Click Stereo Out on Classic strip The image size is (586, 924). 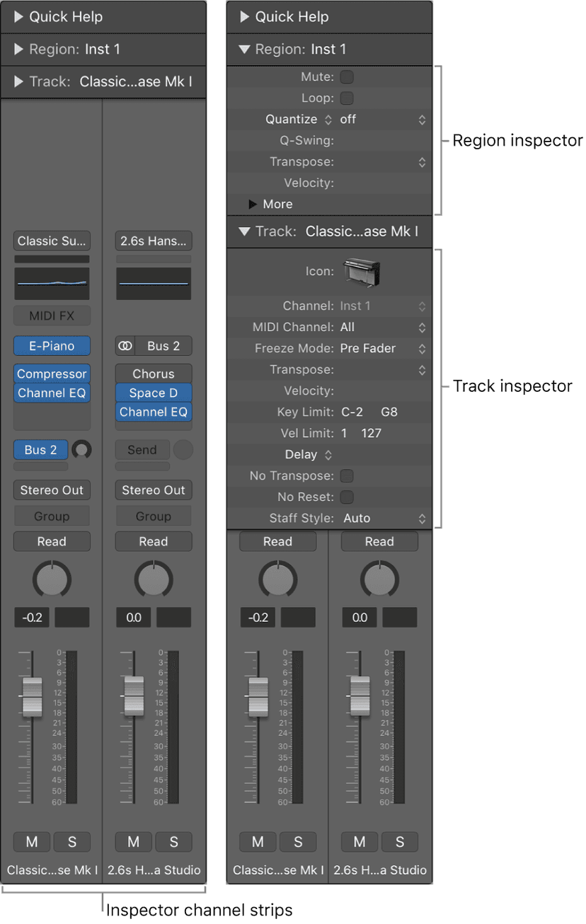click(x=52, y=490)
